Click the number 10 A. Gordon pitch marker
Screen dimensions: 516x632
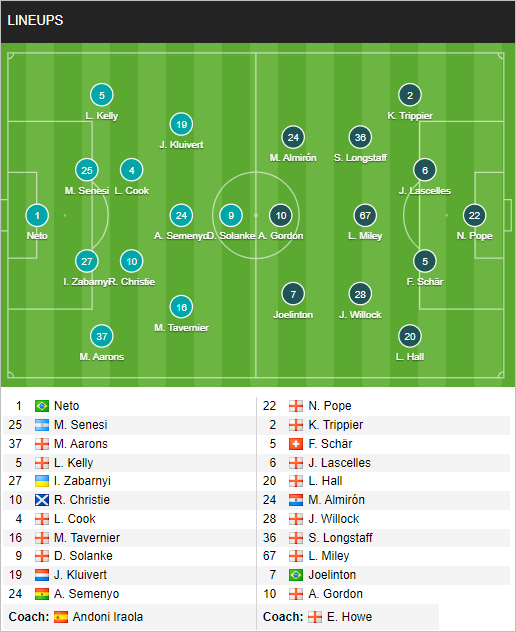(x=281, y=215)
